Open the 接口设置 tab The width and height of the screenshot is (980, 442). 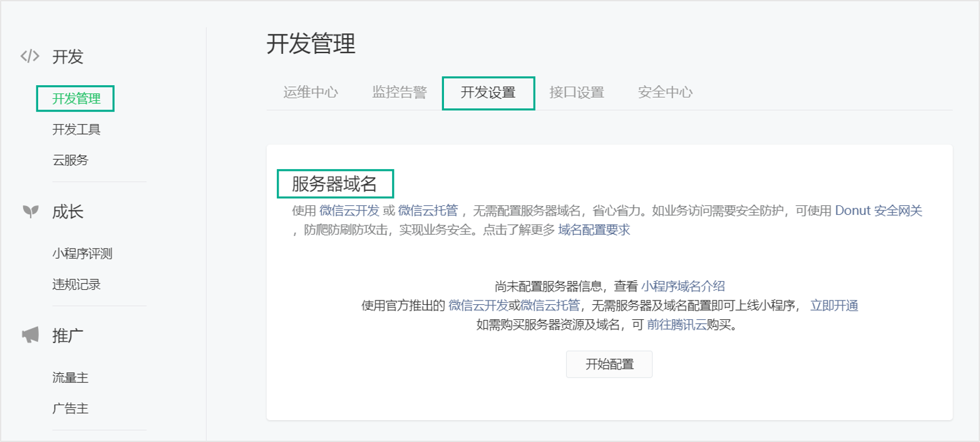tap(576, 93)
